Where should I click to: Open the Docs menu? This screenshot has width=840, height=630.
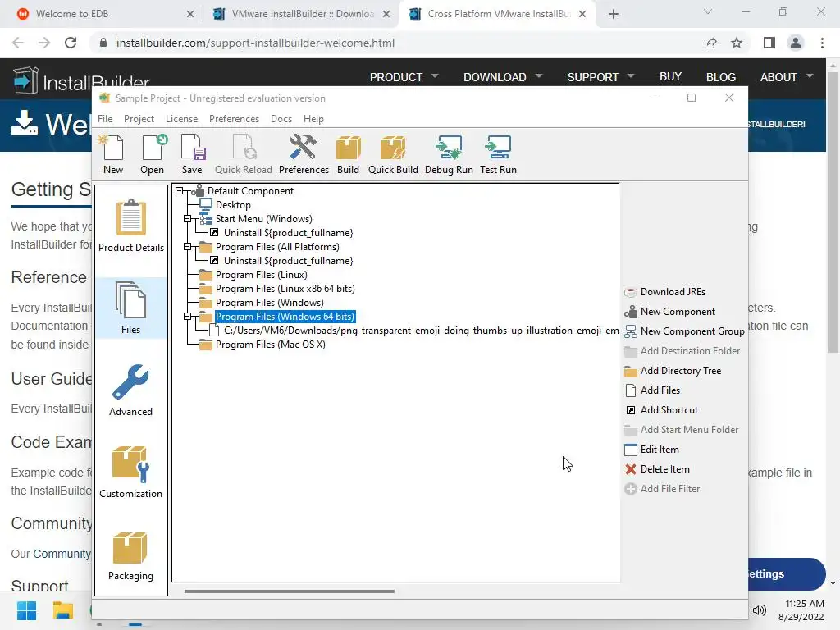(x=281, y=119)
